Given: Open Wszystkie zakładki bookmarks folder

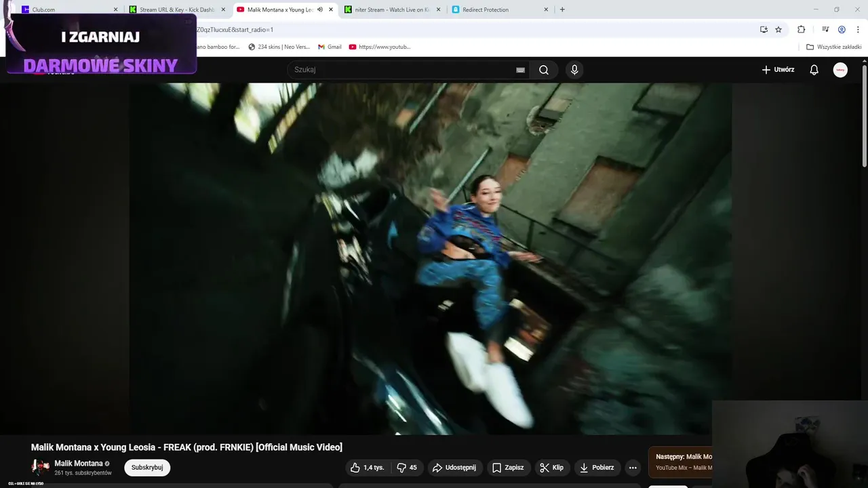Looking at the screenshot, I should [833, 47].
